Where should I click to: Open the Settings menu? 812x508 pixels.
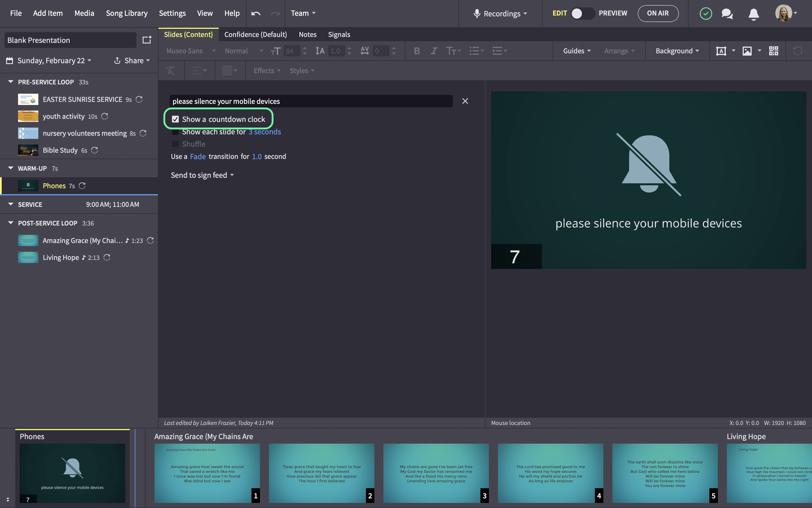pos(172,13)
